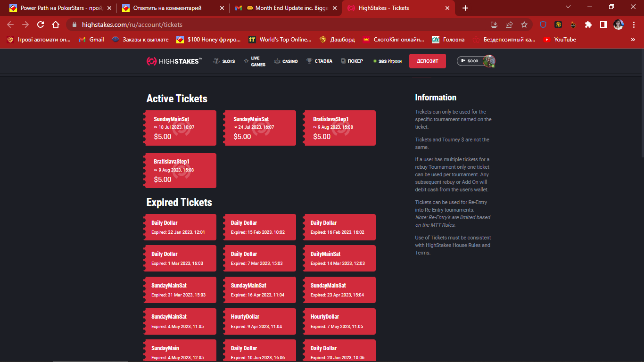Toggle the browser side panel icon
The image size is (644, 362).
[603, 25]
